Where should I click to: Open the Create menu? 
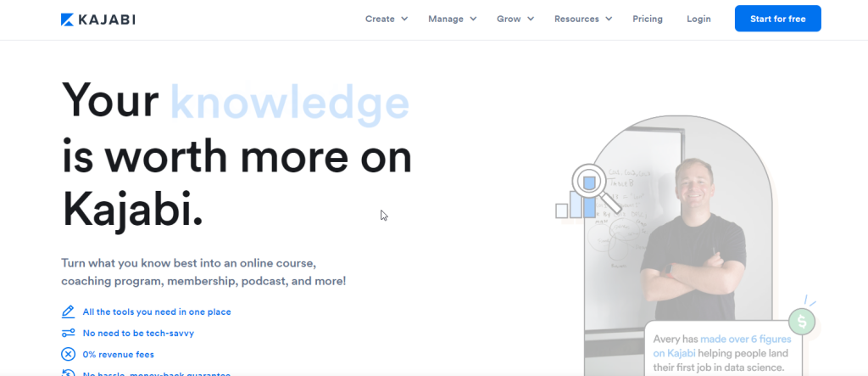[x=387, y=19]
